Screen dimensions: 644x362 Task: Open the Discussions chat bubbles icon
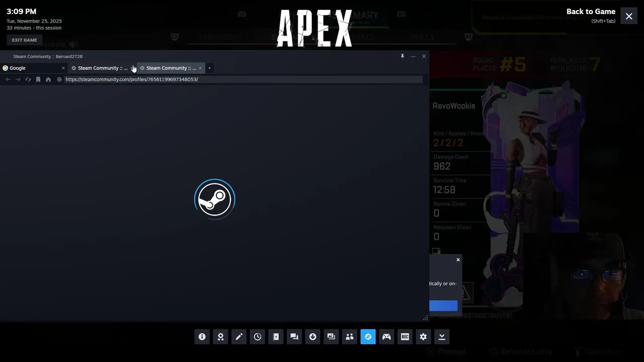point(294,337)
